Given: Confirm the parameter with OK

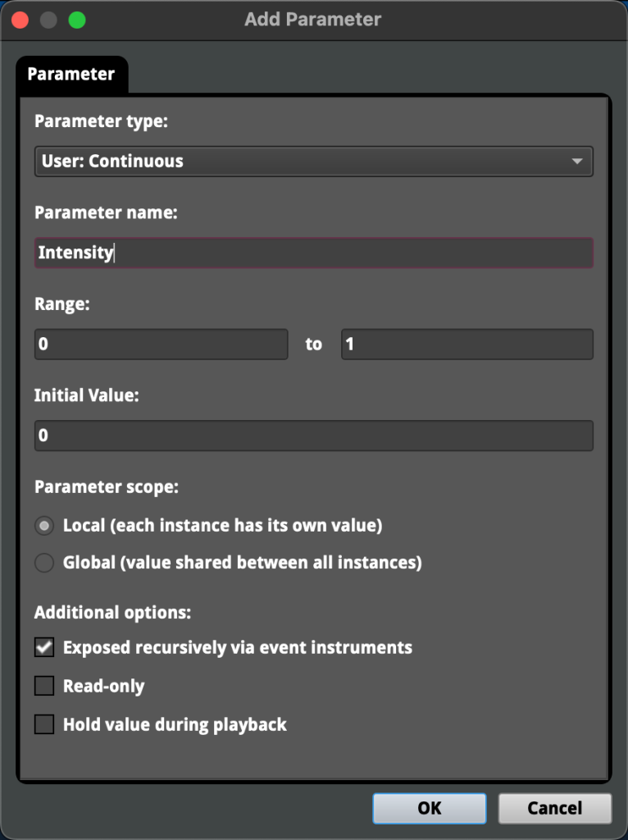Looking at the screenshot, I should pos(429,808).
